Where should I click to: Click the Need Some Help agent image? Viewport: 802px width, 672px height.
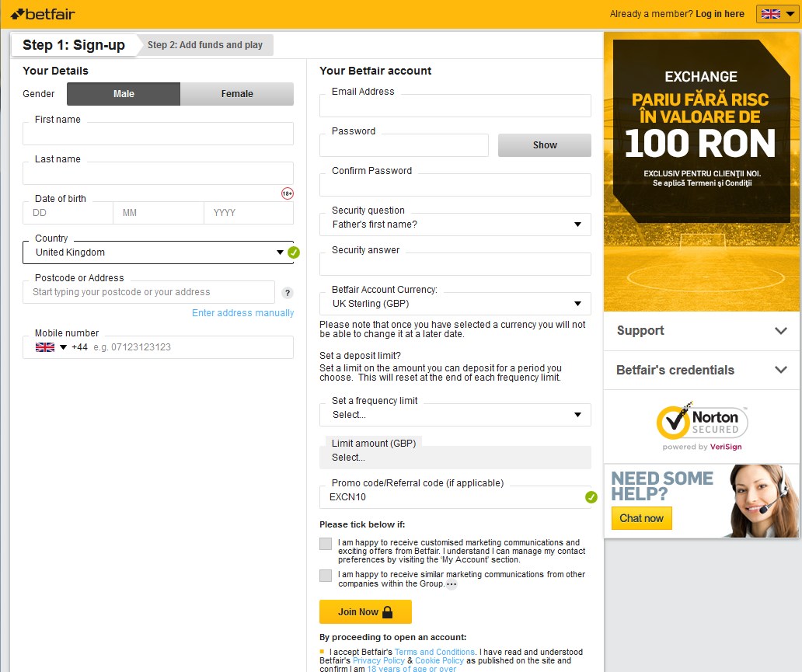762,501
